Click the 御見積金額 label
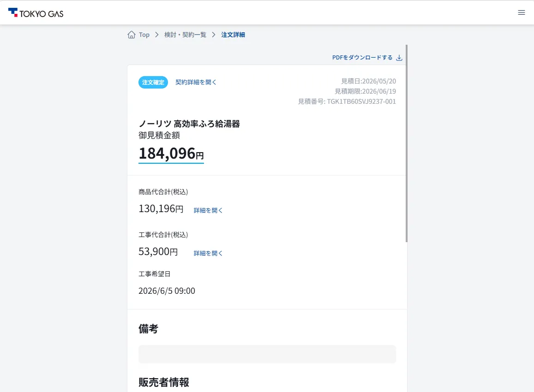 pyautogui.click(x=159, y=136)
